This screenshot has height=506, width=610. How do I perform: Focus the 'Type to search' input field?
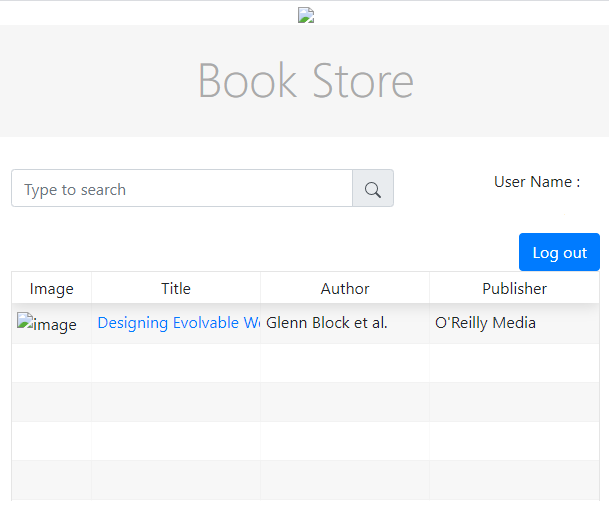(182, 189)
